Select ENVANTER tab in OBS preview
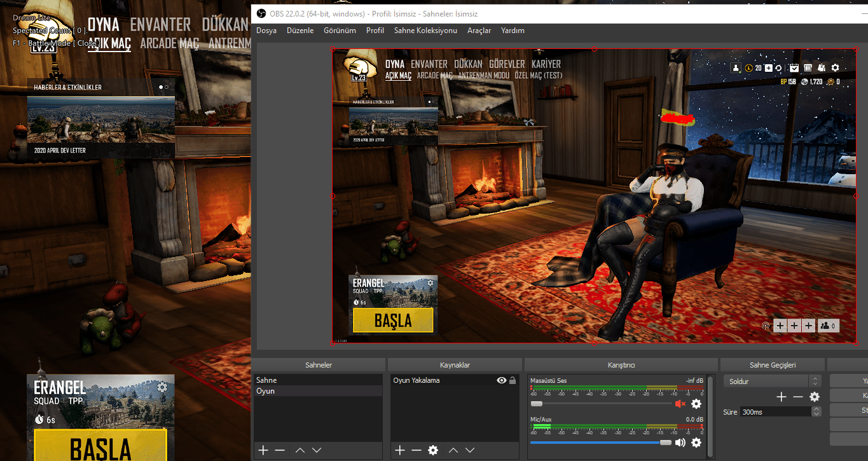This screenshot has width=868, height=461. coord(429,64)
